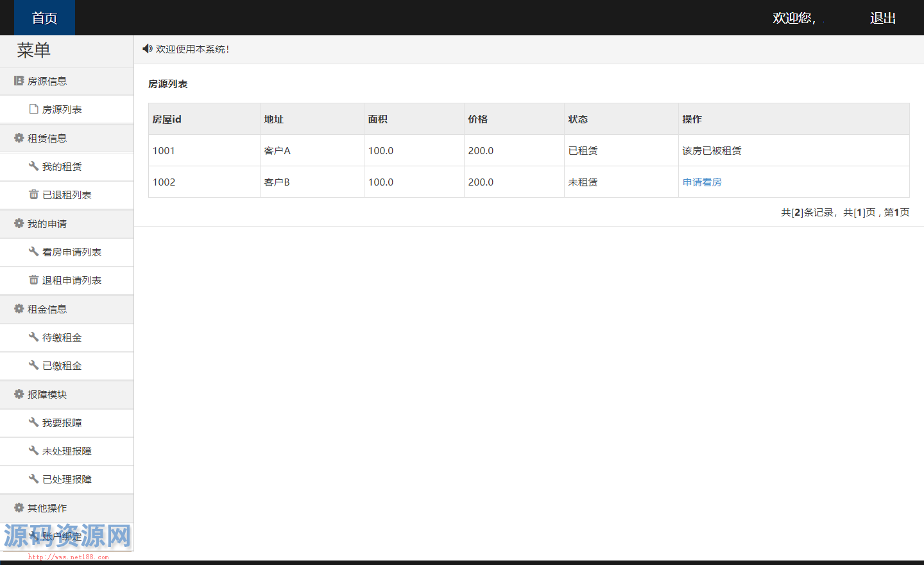Go to 已退租列表 menu item
924x565 pixels.
(67, 195)
